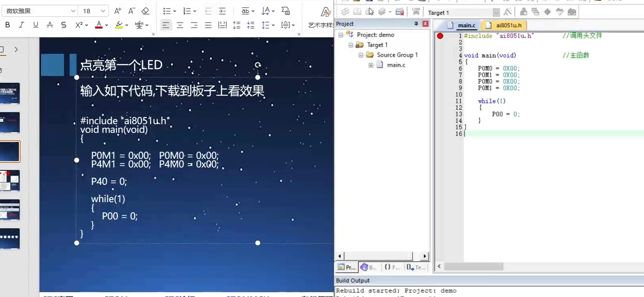Click the decrease indent button

pos(208,11)
